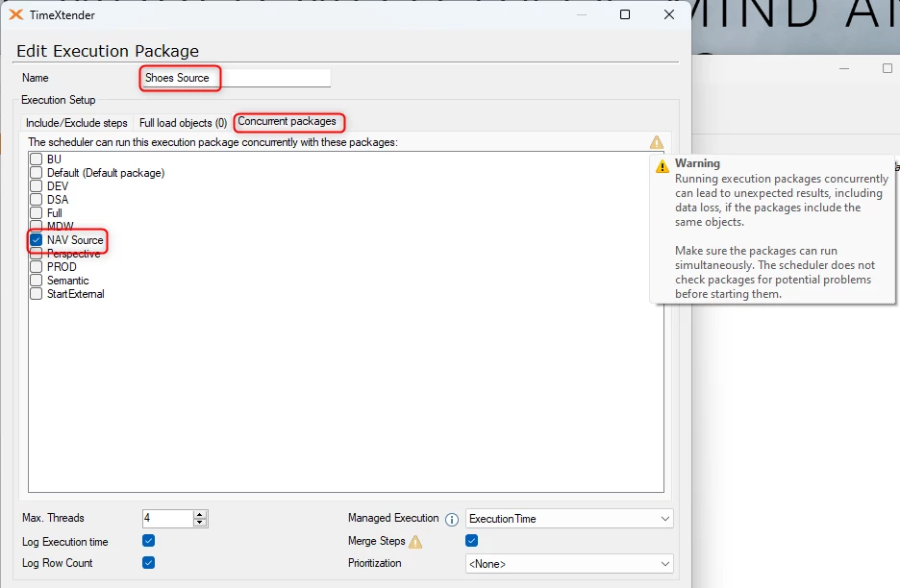
Task: Disable the Merge Steps checkbox
Action: point(472,540)
